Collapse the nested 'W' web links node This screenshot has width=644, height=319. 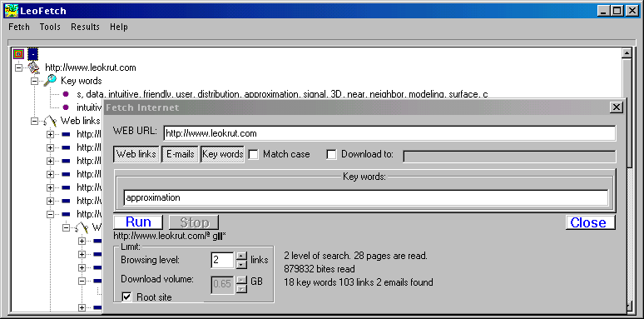[66, 227]
